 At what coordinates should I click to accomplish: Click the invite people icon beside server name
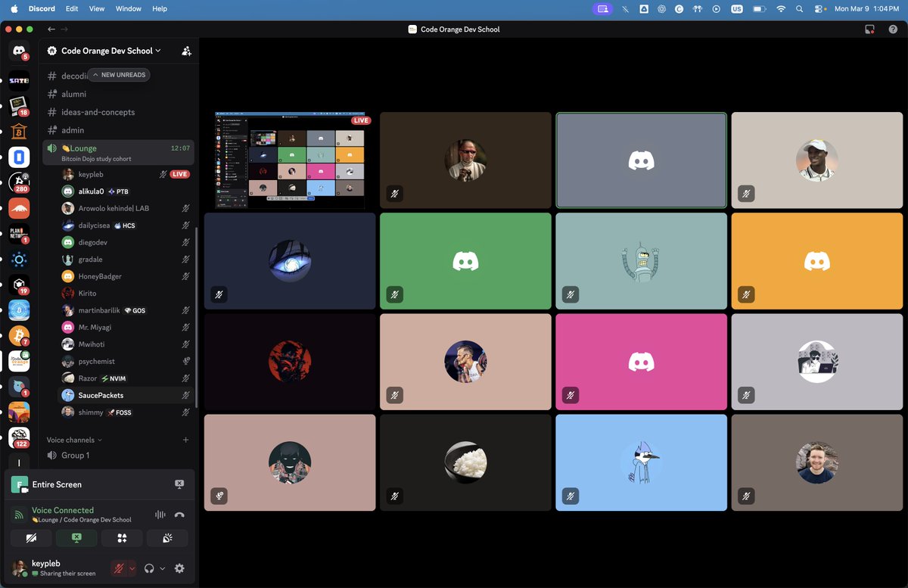[x=186, y=51]
